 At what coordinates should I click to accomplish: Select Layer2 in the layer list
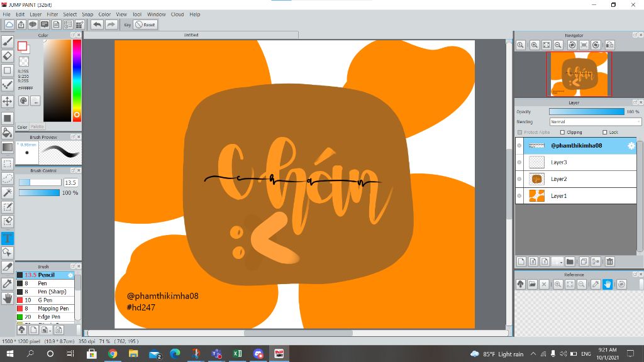click(x=576, y=179)
